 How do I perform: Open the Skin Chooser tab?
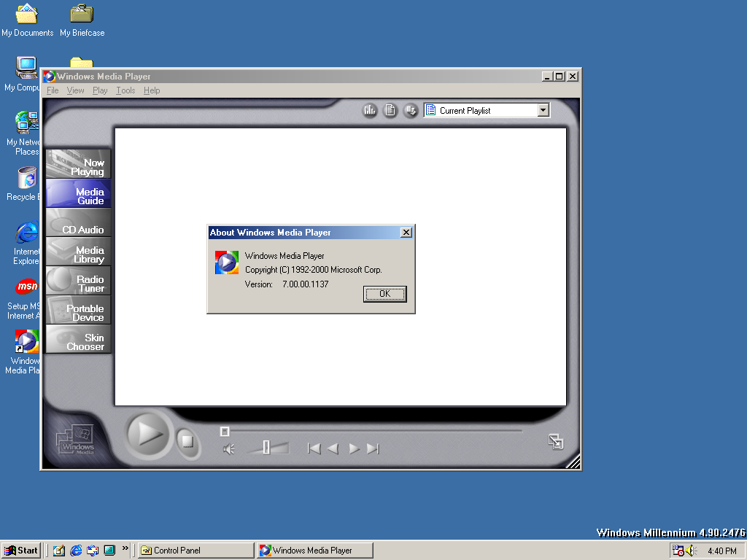[x=79, y=339]
